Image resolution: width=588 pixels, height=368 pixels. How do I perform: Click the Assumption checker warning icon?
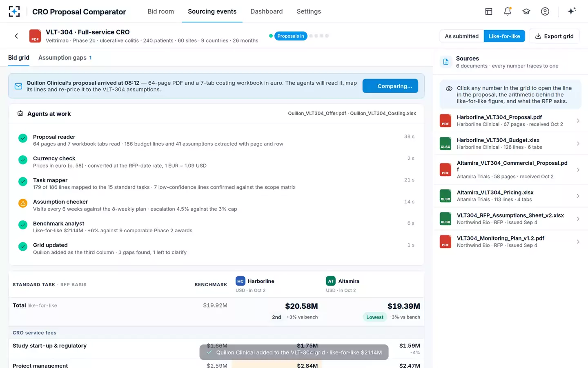pyautogui.click(x=23, y=203)
